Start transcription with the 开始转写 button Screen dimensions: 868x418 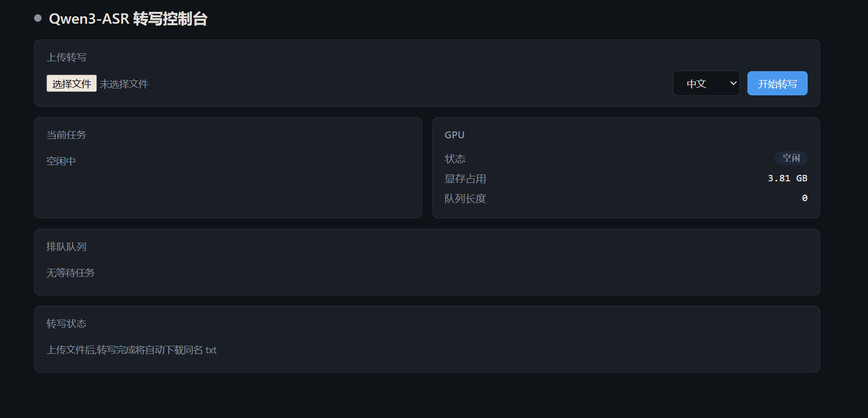(x=777, y=84)
